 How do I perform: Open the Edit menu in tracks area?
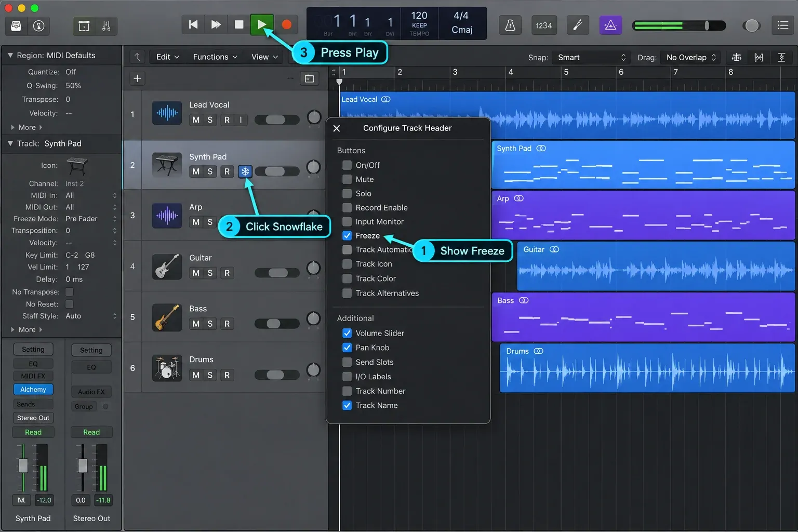(167, 57)
